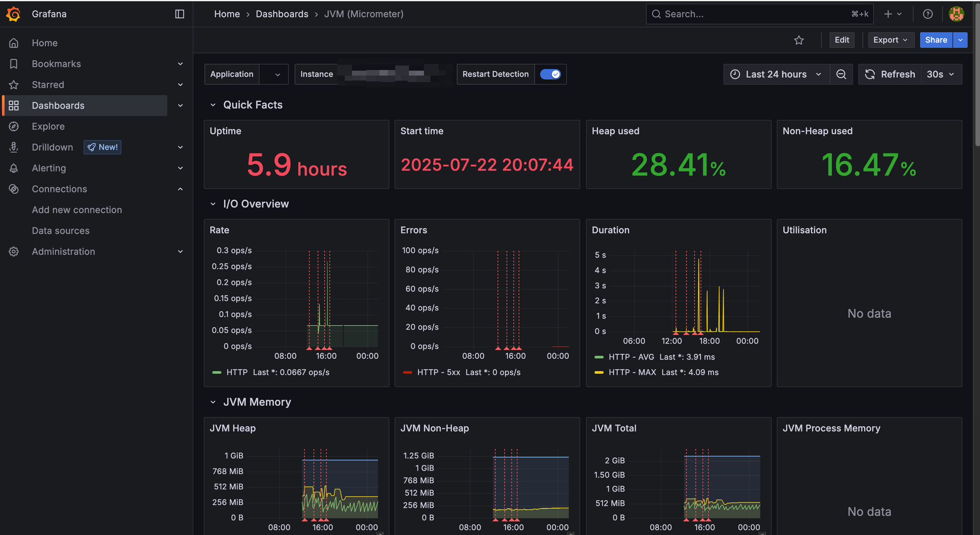Click the Alerting bell icon

tap(14, 168)
